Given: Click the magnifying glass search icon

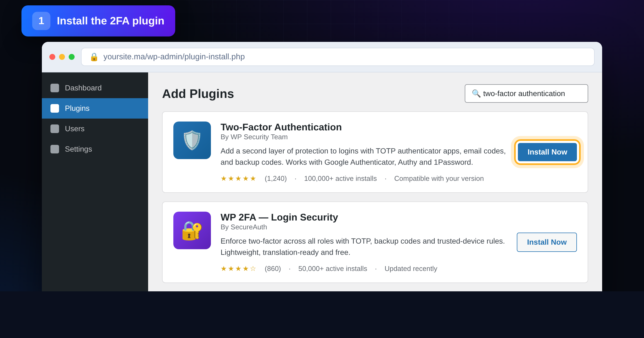Looking at the screenshot, I should pyautogui.click(x=476, y=93).
